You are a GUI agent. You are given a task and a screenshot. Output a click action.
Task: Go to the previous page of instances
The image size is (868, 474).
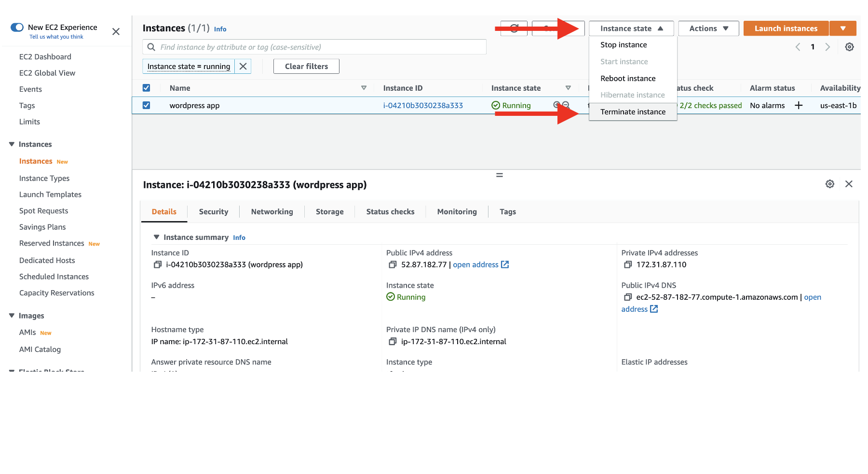pyautogui.click(x=798, y=47)
